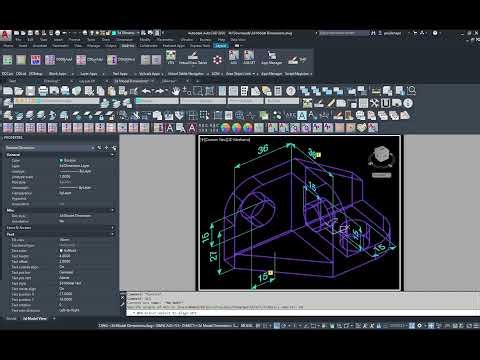Click the Text pos hor Centered value

coord(66,272)
